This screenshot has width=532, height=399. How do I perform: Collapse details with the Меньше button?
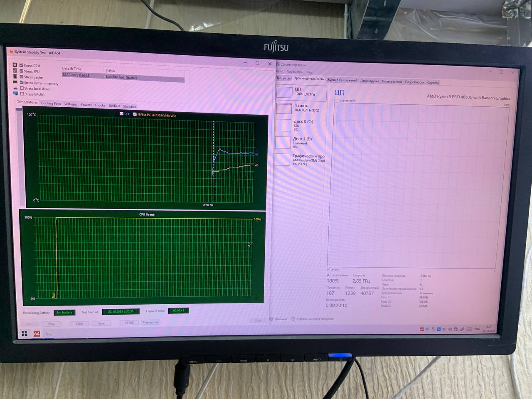tap(278, 319)
